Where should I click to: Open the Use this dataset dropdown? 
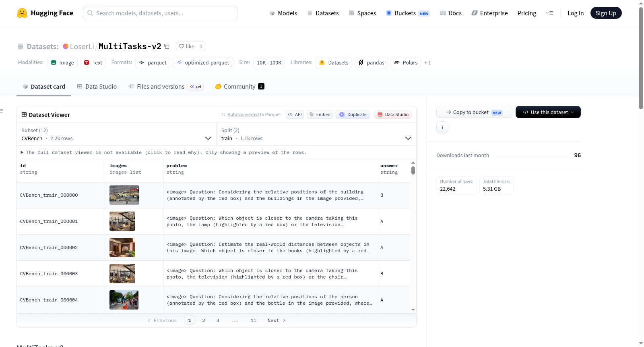pos(548,112)
